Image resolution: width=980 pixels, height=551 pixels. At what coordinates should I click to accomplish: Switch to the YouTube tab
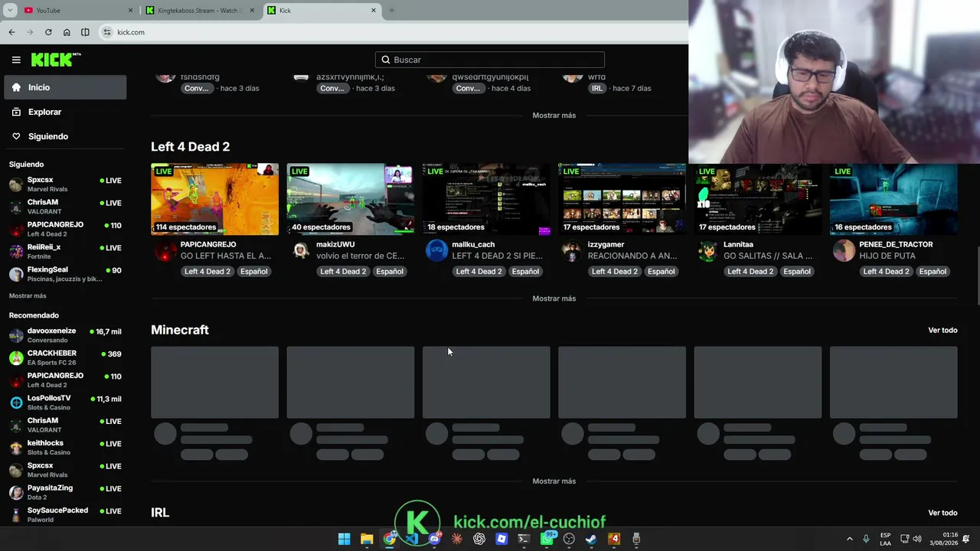tap(77, 10)
